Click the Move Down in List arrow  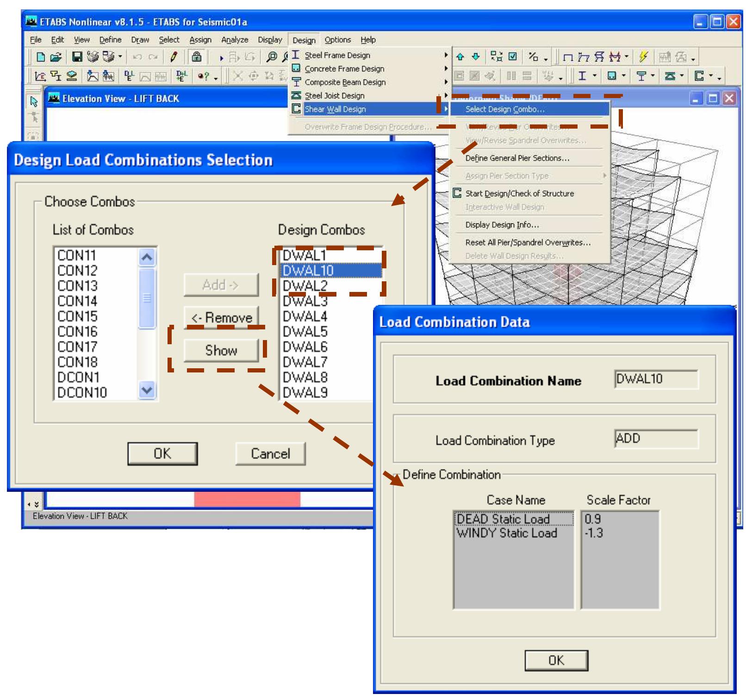[x=476, y=56]
